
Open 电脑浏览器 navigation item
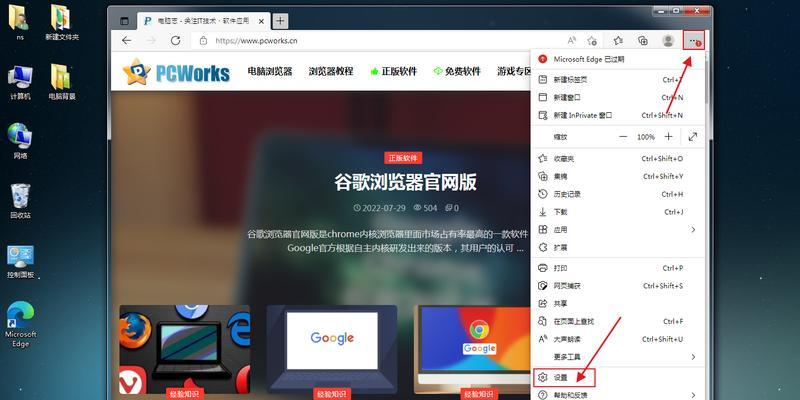[x=270, y=71]
